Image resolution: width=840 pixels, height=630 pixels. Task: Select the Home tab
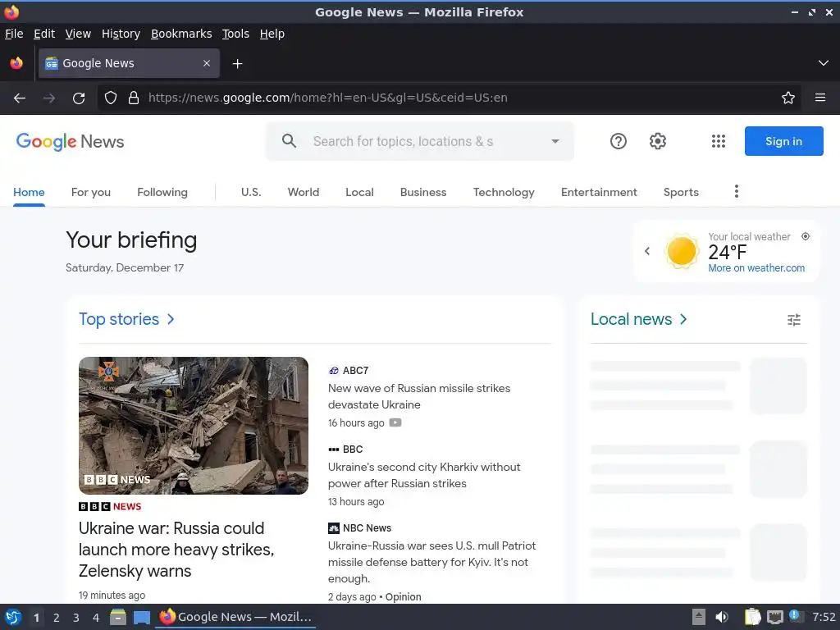pos(29,192)
